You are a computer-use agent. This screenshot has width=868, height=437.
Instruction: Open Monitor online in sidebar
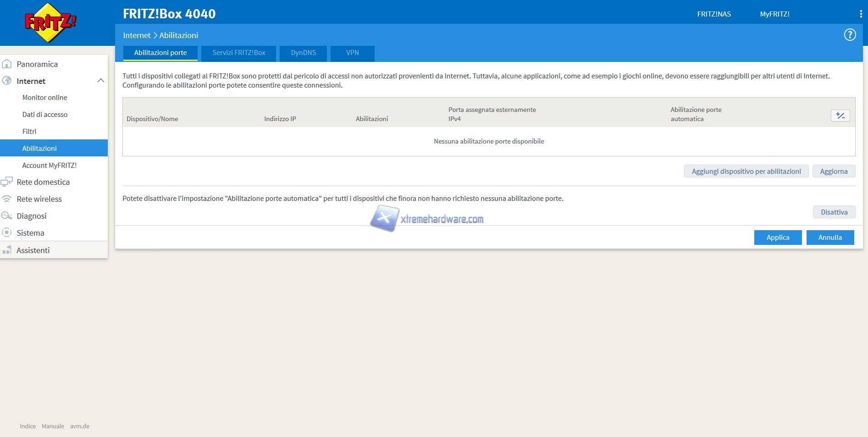pos(44,98)
